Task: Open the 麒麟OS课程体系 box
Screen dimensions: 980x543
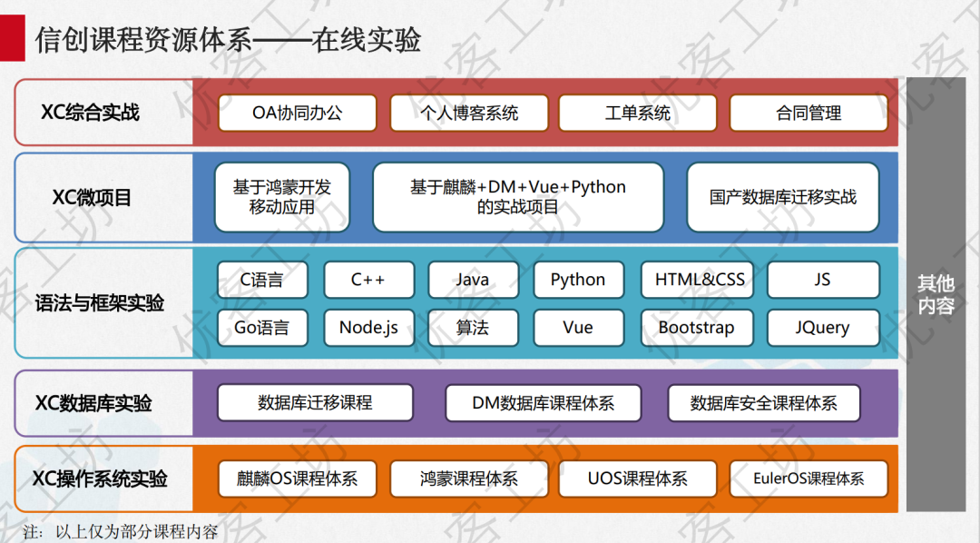Action: click(298, 479)
